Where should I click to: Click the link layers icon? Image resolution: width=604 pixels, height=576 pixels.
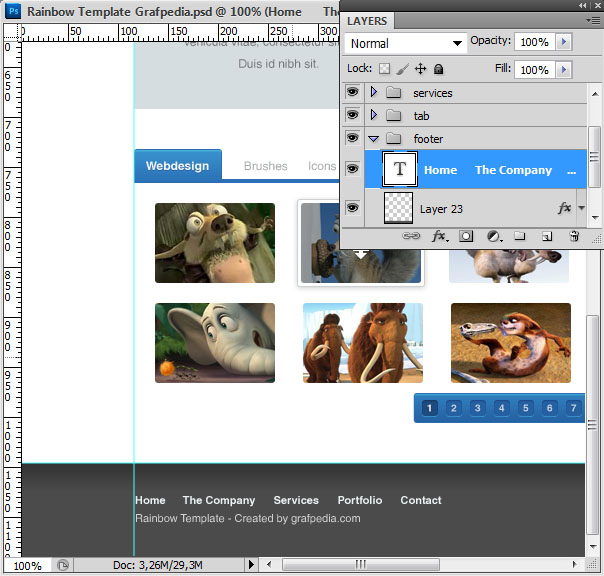pos(411,236)
